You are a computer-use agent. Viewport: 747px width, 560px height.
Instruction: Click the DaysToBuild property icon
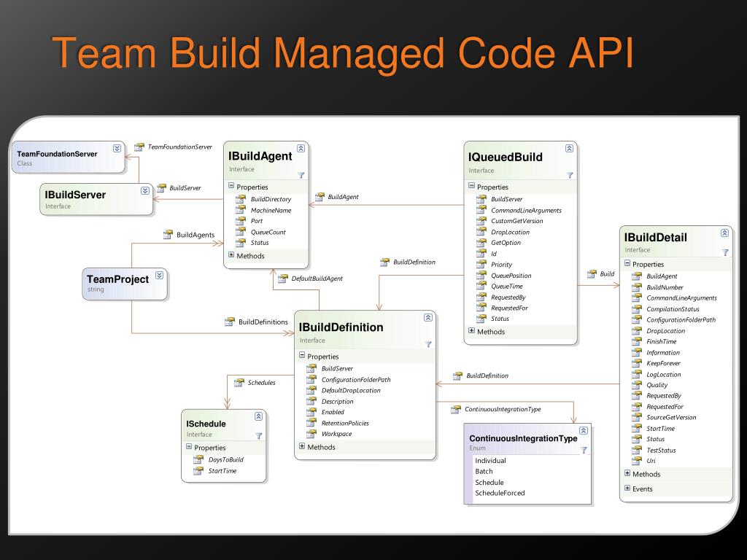(198, 459)
